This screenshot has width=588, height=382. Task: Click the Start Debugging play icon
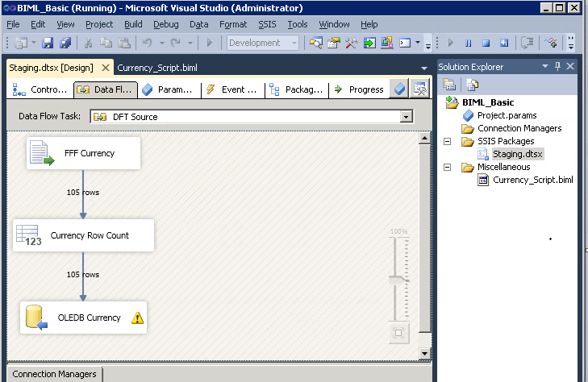click(210, 43)
